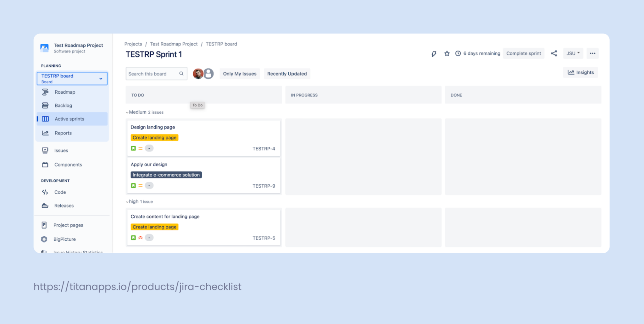The height and width of the screenshot is (324, 644).
Task: Click medium priority icon on TESTRP-9
Action: [x=141, y=186]
